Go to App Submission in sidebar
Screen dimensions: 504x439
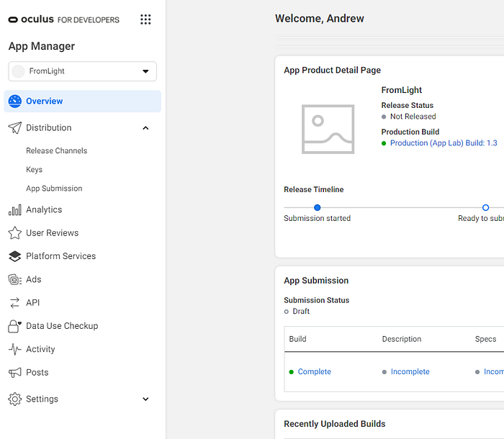[x=54, y=189]
